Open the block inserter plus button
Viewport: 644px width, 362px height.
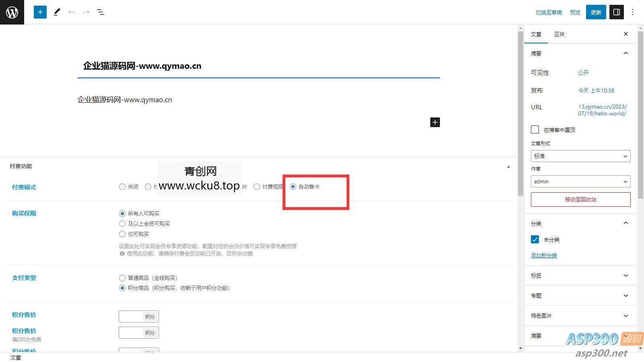point(40,12)
